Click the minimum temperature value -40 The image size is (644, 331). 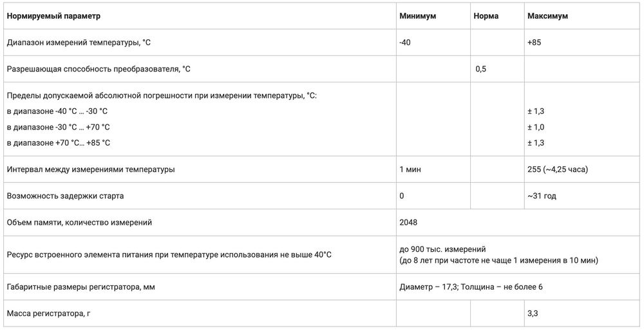click(406, 43)
